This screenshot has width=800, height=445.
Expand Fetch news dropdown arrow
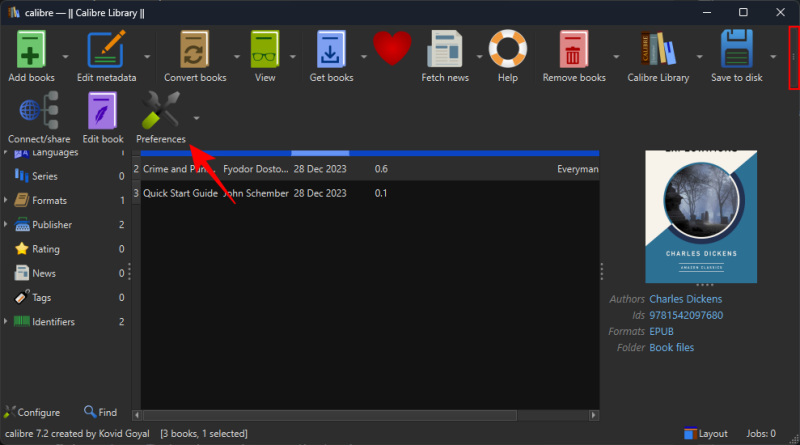479,56
